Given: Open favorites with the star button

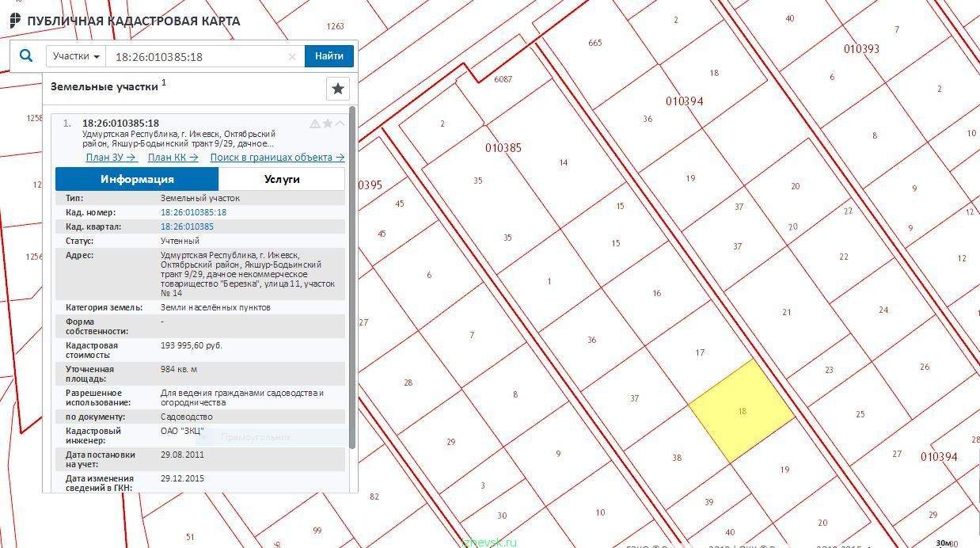Looking at the screenshot, I should click(338, 89).
